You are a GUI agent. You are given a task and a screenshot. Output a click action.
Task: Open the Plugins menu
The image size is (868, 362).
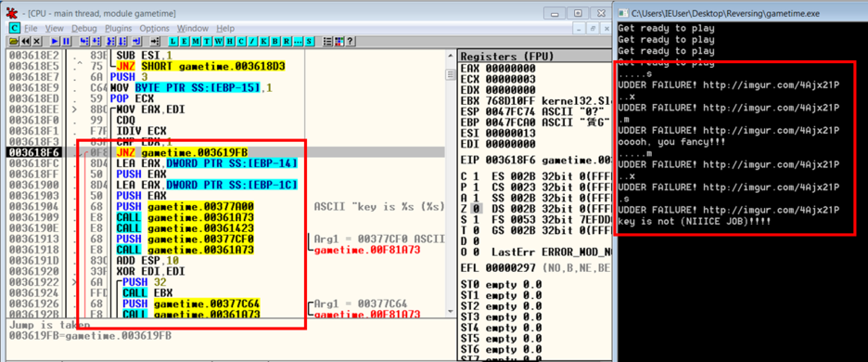(119, 28)
